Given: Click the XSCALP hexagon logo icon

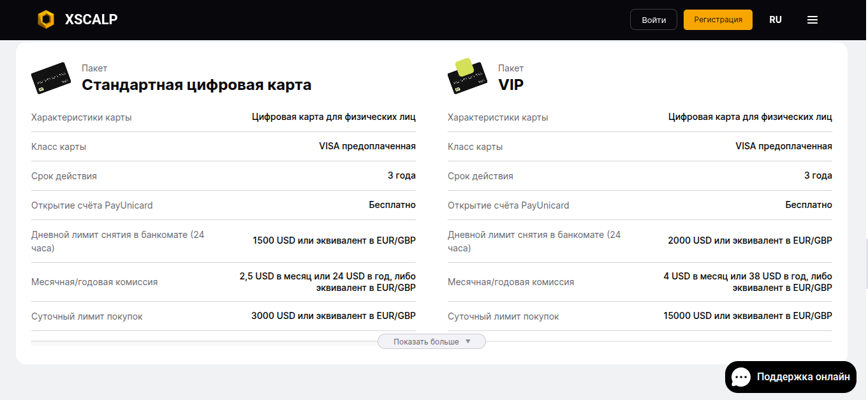Looking at the screenshot, I should (x=46, y=20).
